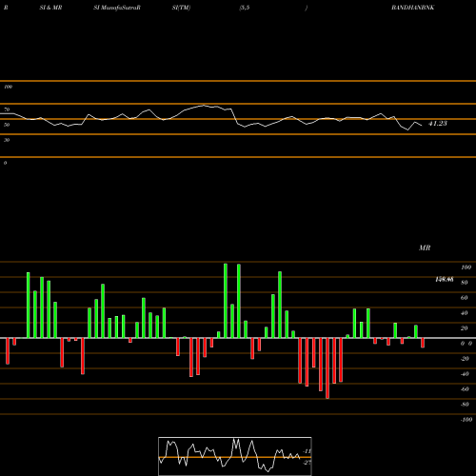
Task: Click the MR axis label -20
Action: click(x=465, y=359)
